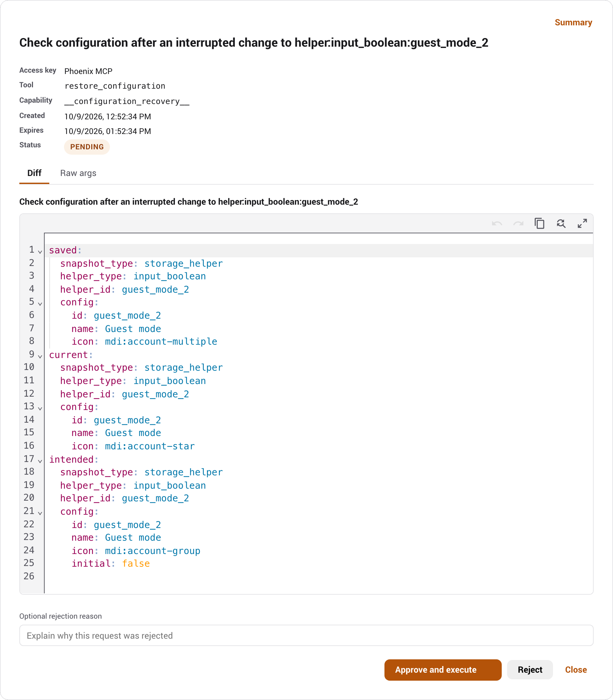Click the restore_configuration tool name
The image size is (613, 700).
tap(115, 86)
